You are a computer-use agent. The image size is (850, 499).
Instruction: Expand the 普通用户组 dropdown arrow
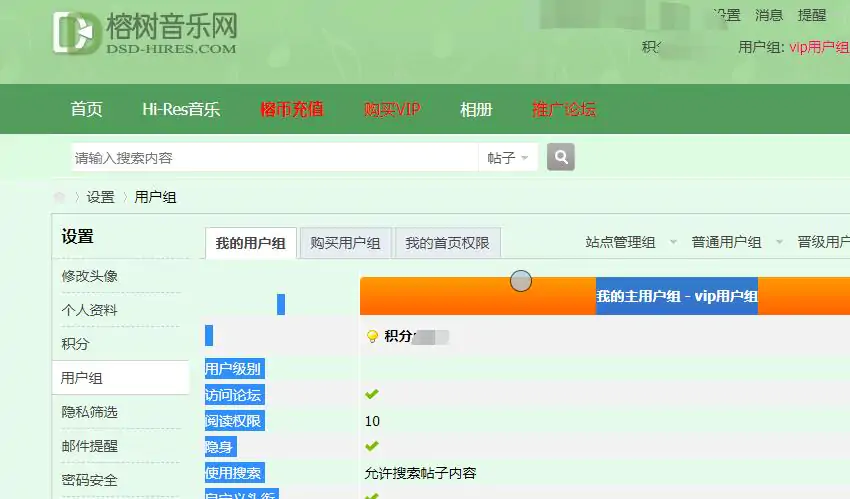pyautogui.click(x=780, y=242)
